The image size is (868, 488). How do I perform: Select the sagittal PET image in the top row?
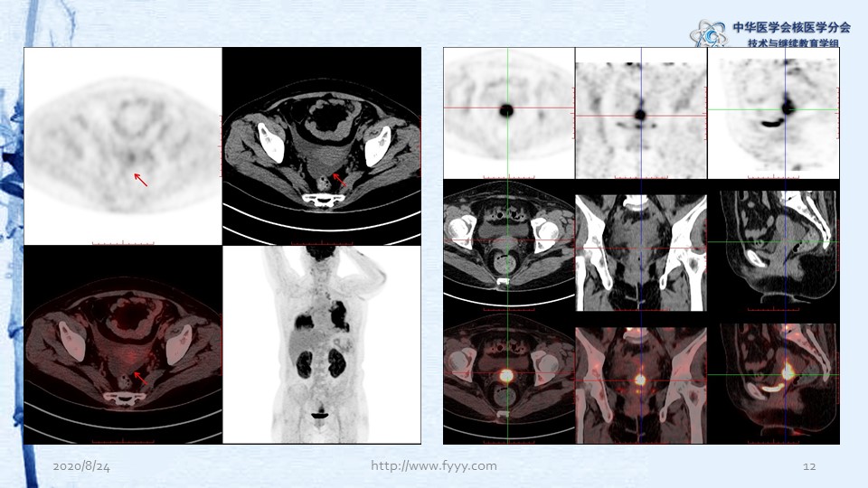pos(773,113)
